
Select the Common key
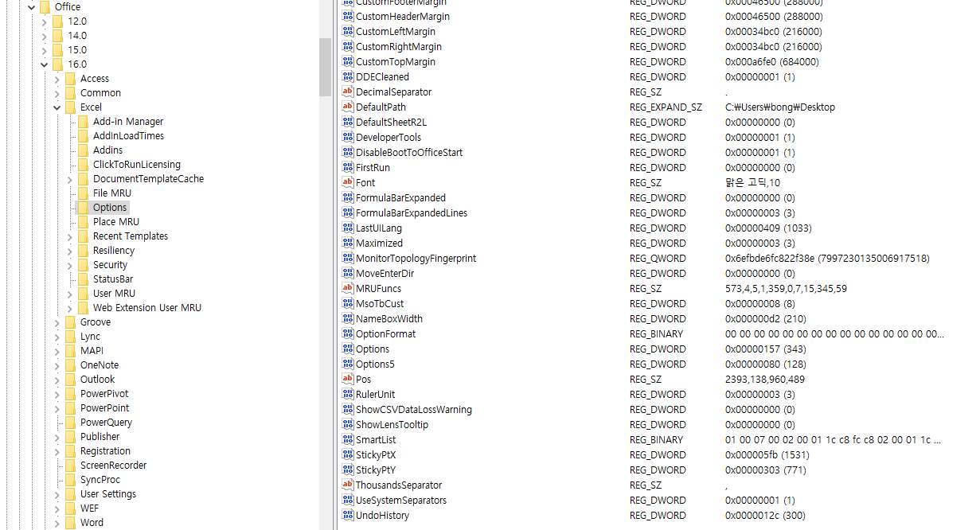[x=100, y=93]
